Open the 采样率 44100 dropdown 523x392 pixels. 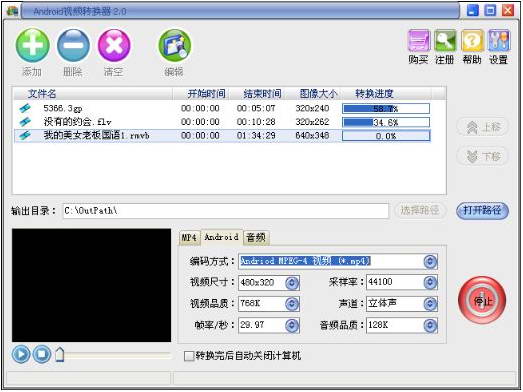(x=430, y=282)
